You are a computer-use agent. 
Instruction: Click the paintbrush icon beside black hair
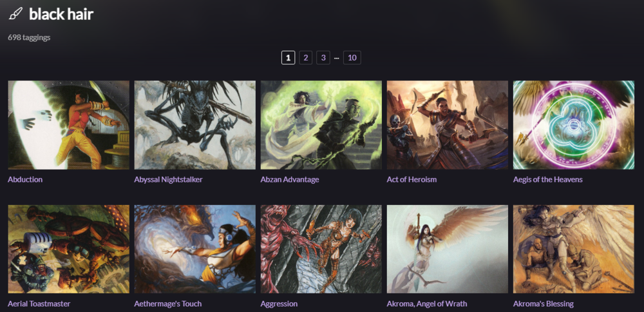pos(15,15)
